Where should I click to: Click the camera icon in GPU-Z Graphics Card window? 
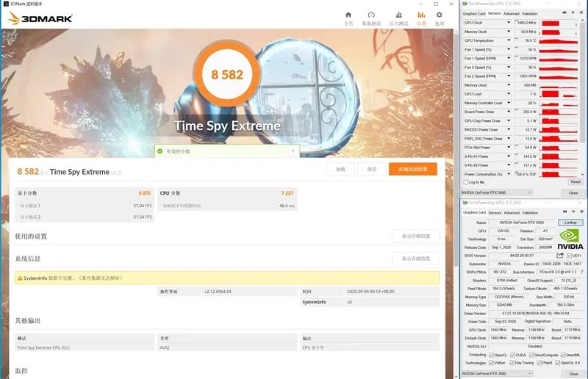[564, 212]
